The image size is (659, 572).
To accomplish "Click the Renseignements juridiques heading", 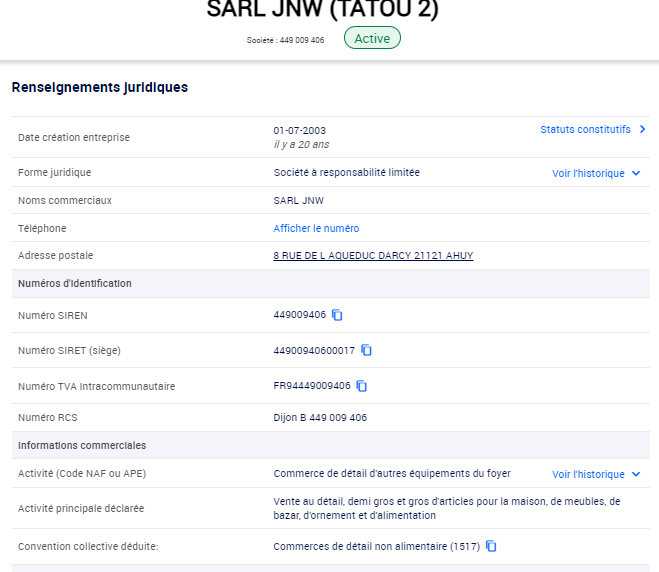I will (x=100, y=87).
